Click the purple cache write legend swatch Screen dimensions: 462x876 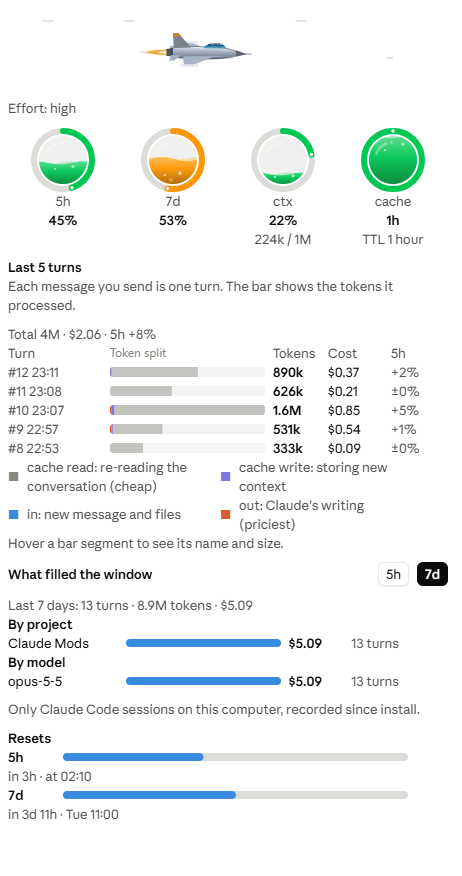pyautogui.click(x=226, y=477)
